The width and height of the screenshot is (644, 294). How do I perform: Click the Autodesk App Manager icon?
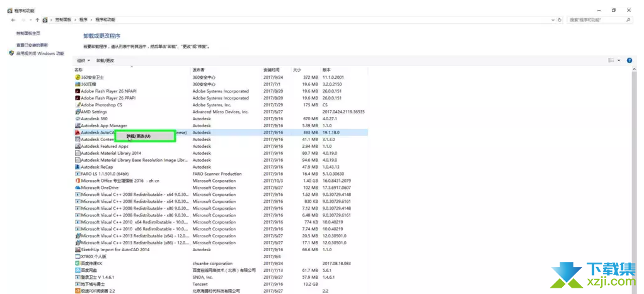point(78,126)
